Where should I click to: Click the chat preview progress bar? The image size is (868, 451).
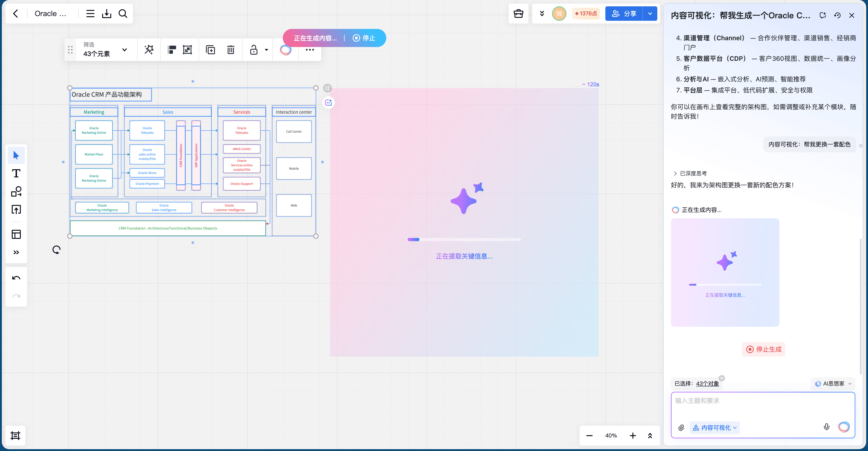pyautogui.click(x=725, y=285)
